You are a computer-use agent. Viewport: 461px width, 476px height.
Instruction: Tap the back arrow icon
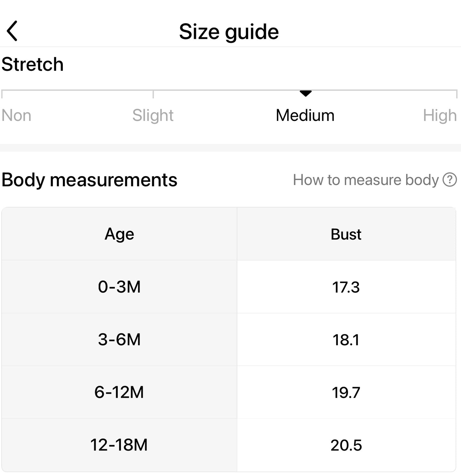12,31
